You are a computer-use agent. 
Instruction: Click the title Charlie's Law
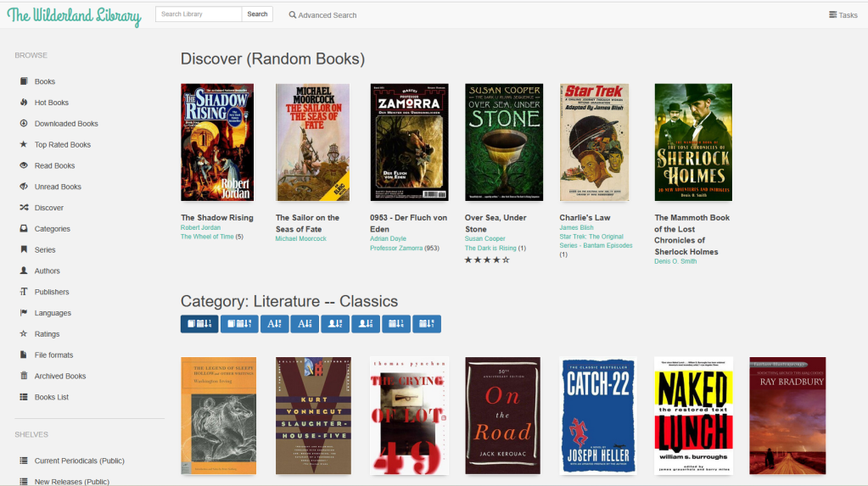(x=585, y=217)
